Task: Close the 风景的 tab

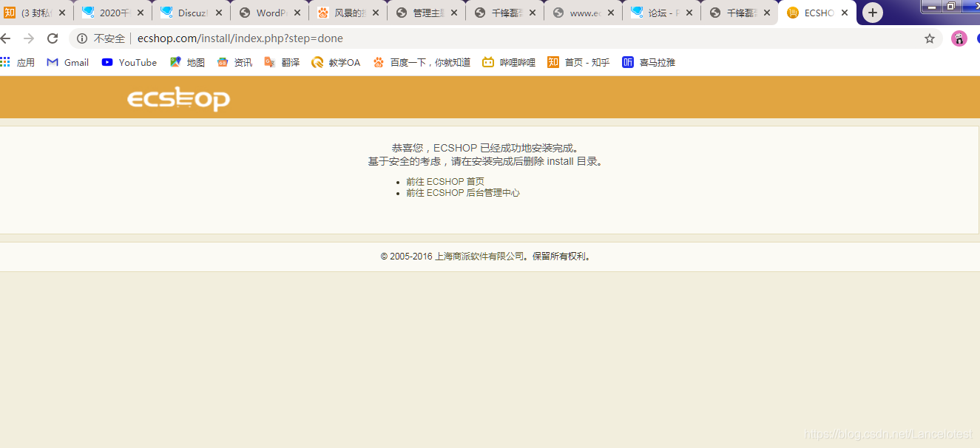Action: point(376,13)
